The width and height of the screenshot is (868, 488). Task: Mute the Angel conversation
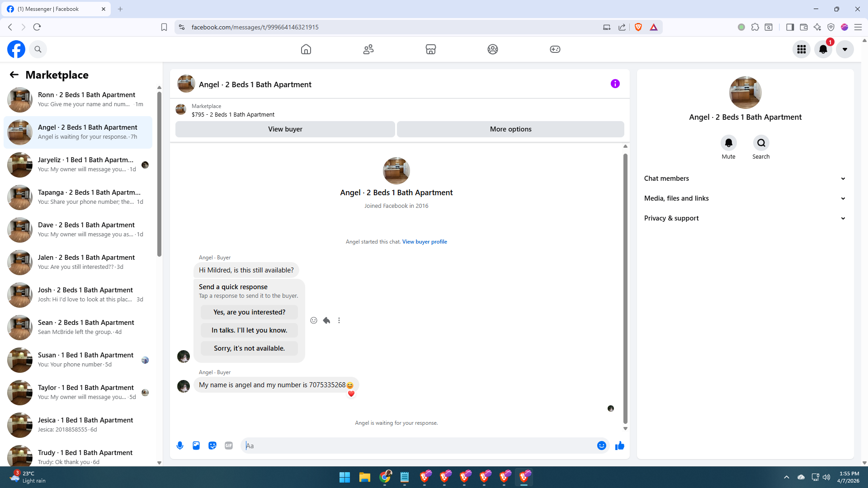pos(729,143)
